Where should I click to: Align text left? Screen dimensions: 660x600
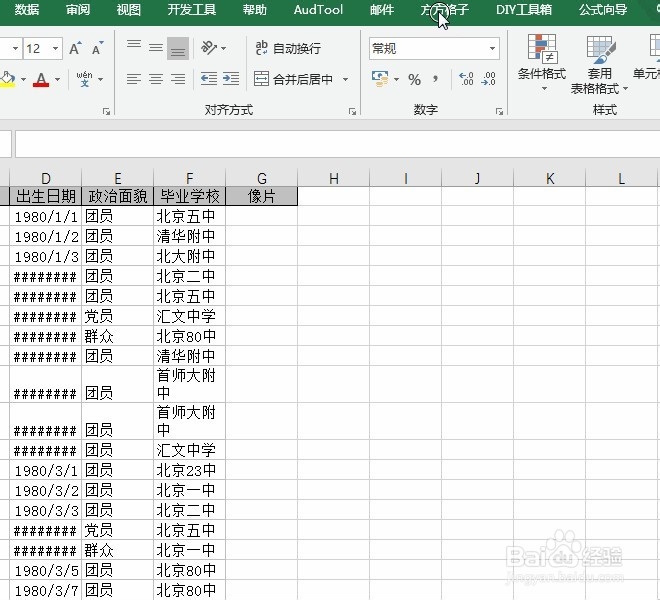pos(134,79)
